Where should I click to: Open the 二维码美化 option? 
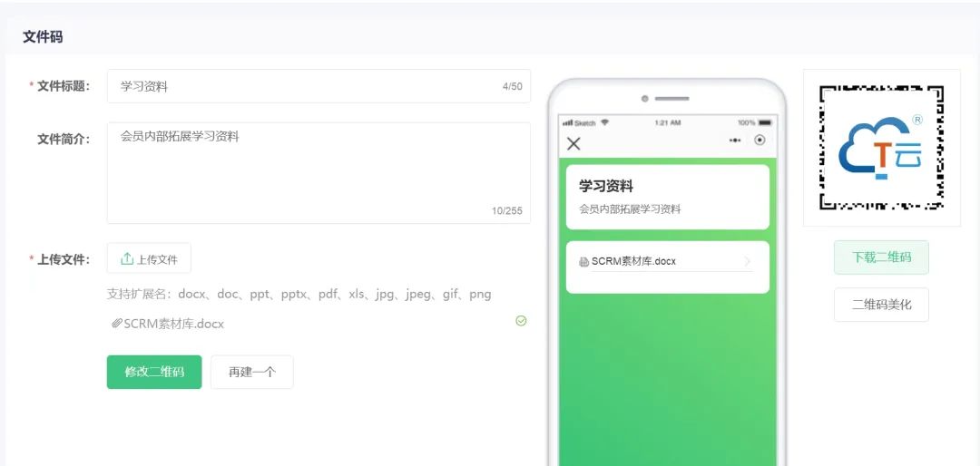[881, 305]
